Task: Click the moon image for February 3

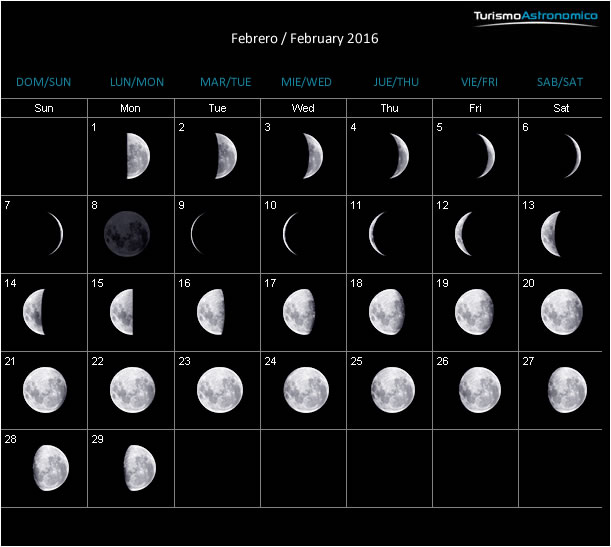Action: click(313, 156)
